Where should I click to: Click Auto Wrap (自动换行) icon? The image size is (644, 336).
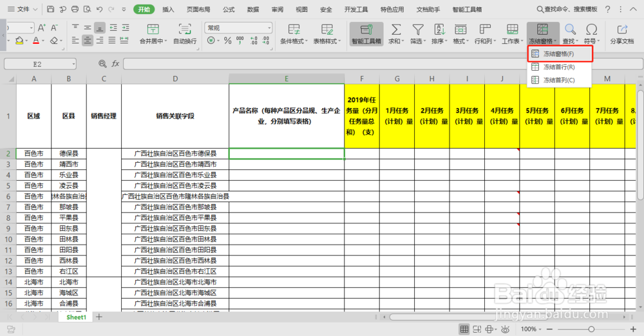[184, 29]
